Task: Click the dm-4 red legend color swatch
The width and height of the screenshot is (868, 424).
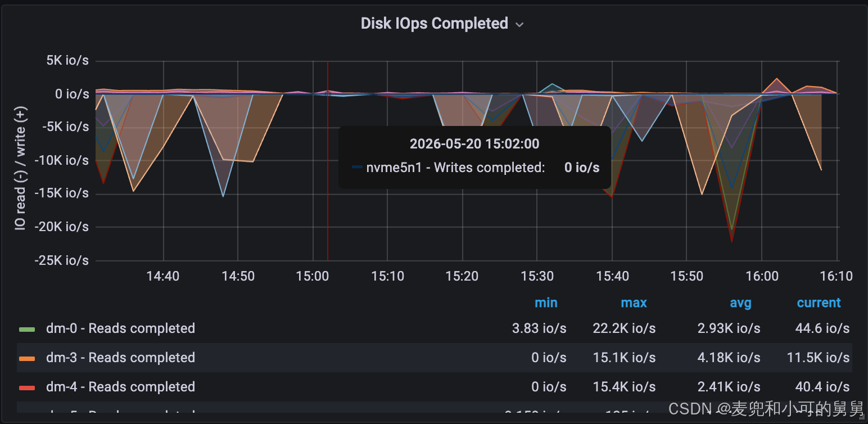Action: (27, 387)
